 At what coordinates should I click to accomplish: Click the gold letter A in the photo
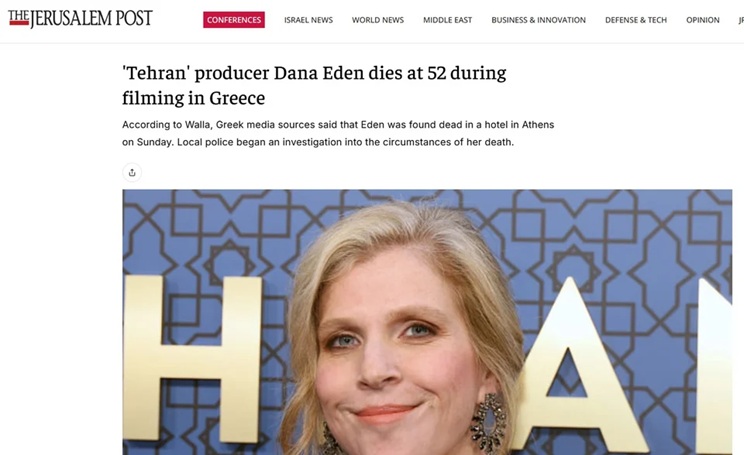coord(576,365)
